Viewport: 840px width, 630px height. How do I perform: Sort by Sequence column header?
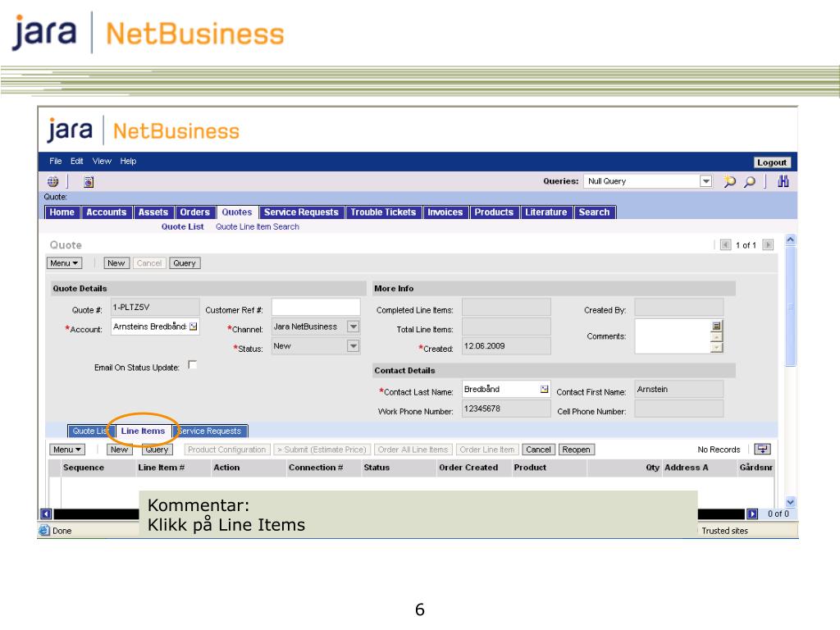click(x=84, y=467)
